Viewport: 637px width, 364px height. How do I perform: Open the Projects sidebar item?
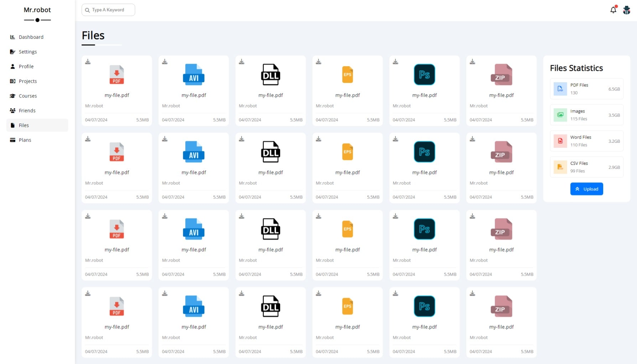point(28,81)
